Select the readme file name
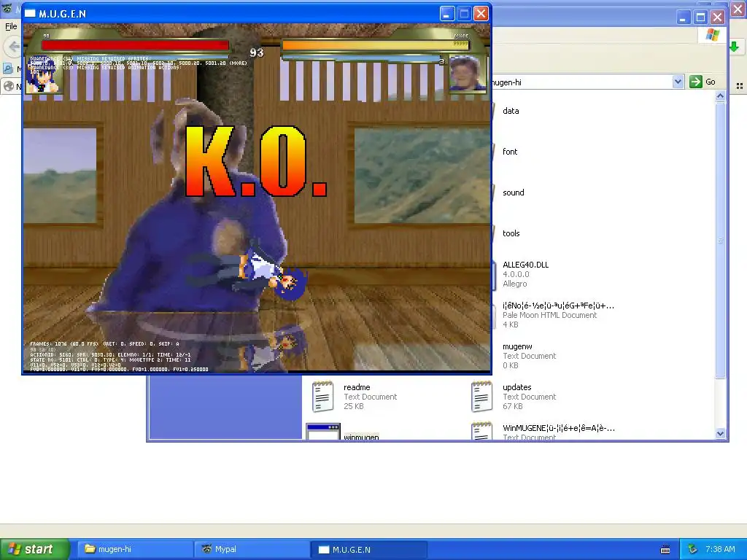This screenshot has width=747, height=560. pyautogui.click(x=357, y=387)
